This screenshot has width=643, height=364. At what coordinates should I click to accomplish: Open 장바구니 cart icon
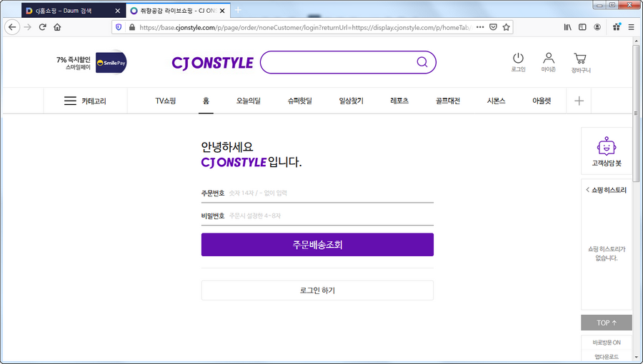click(x=581, y=63)
